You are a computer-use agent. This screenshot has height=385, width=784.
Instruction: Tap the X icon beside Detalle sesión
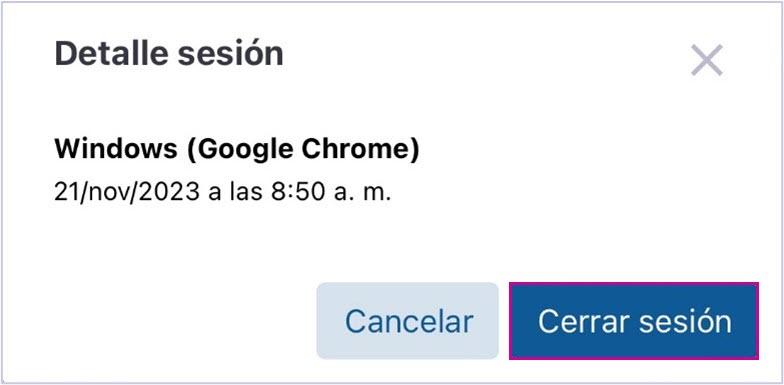point(706,60)
